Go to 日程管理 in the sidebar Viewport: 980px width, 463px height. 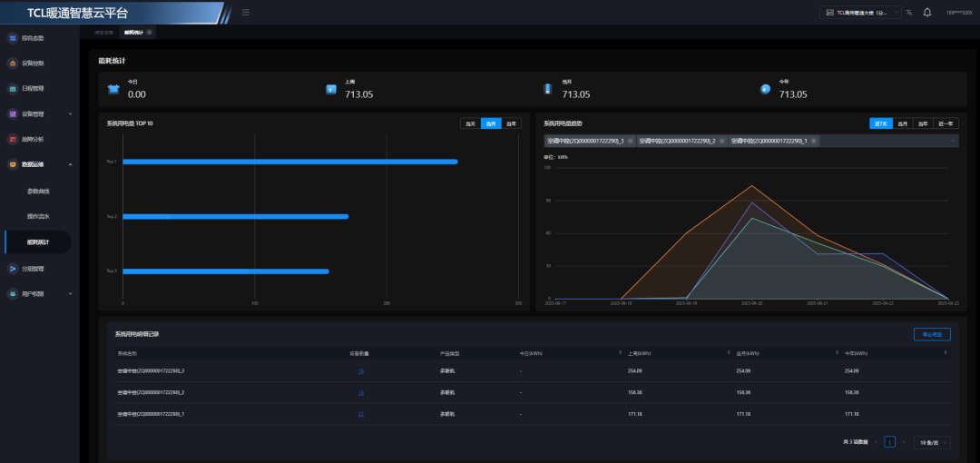tap(33, 89)
